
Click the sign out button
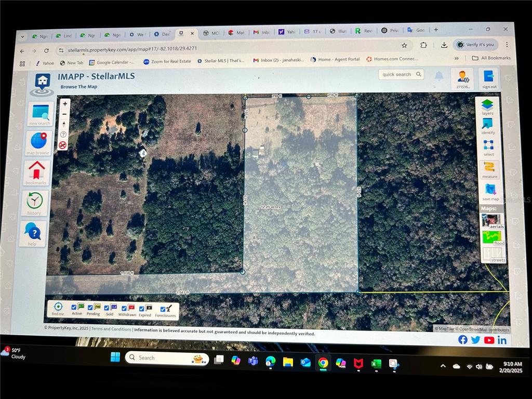[x=489, y=79]
